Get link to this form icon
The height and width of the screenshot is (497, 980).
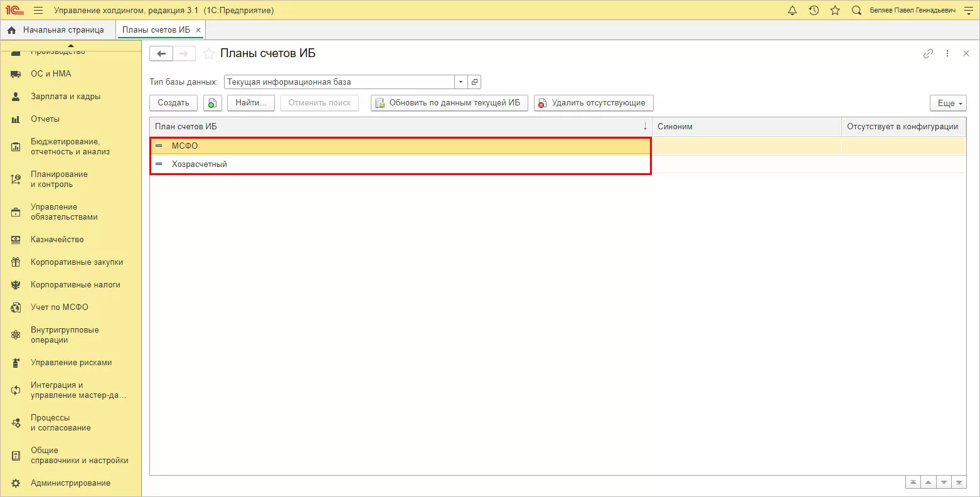(928, 54)
